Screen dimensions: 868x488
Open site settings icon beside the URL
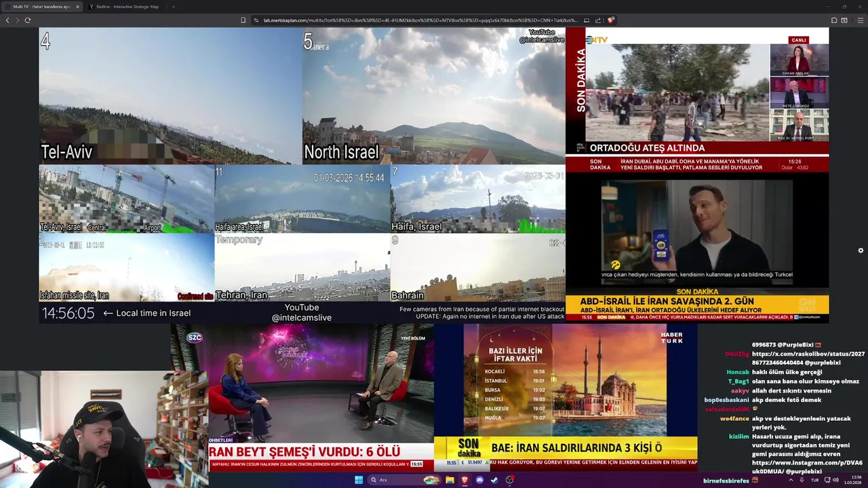coord(257,20)
